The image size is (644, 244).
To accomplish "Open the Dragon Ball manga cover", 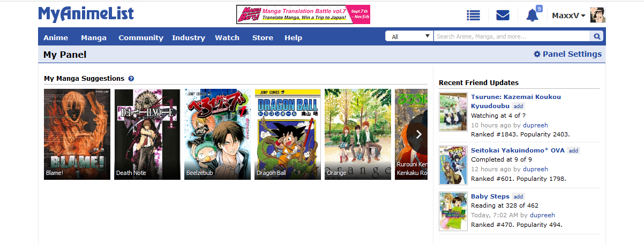I will pos(288,134).
